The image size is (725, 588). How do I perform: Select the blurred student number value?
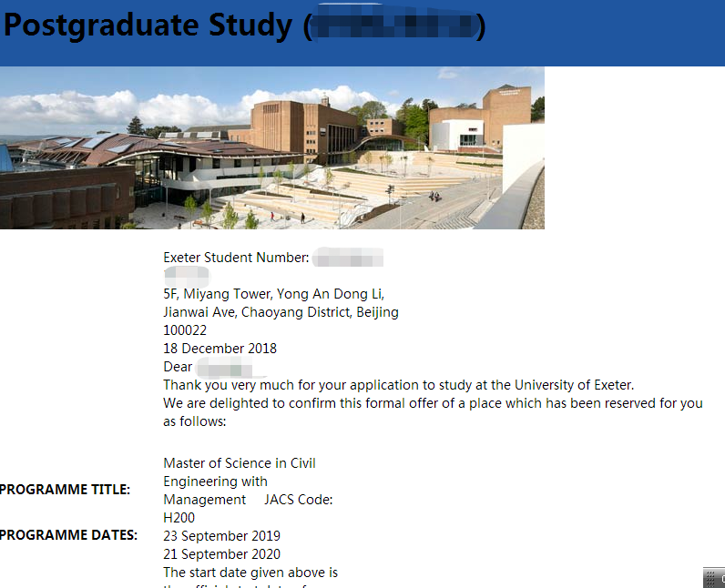point(347,258)
